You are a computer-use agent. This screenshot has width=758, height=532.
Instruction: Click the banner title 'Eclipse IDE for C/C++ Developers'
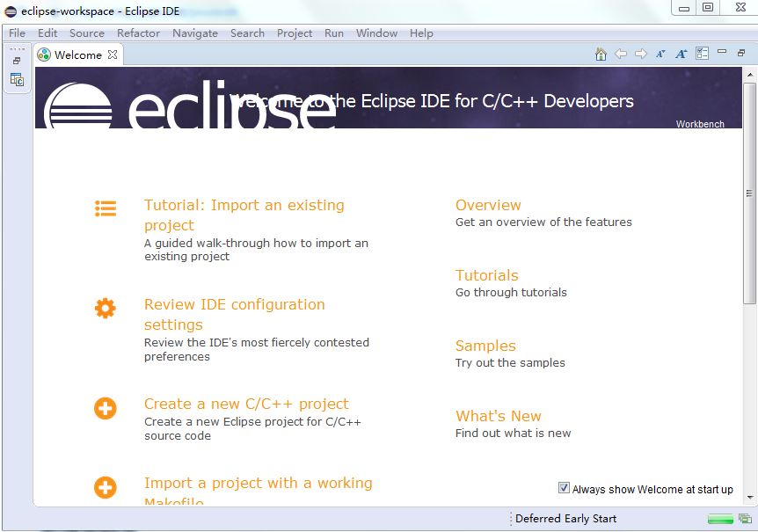pos(497,101)
